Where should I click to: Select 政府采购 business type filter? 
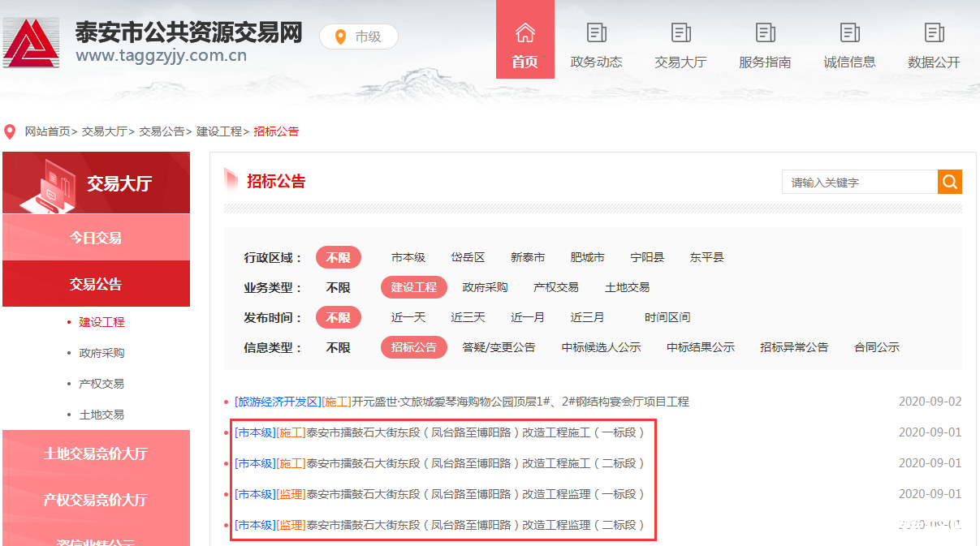pos(486,287)
